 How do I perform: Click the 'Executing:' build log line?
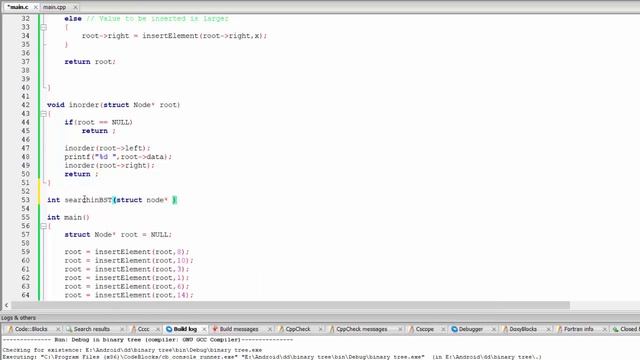[x=272, y=357]
